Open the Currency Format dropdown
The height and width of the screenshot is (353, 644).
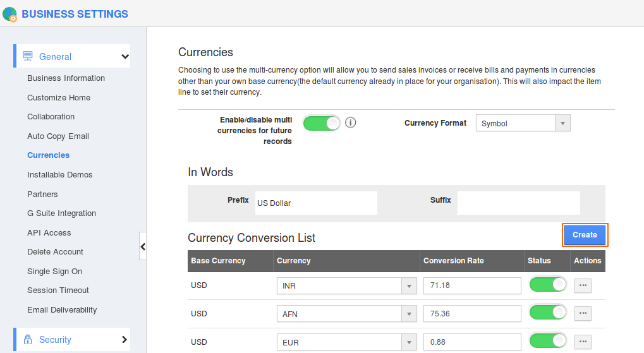523,124
